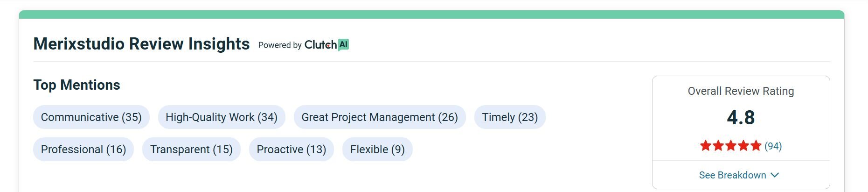Click the 4.8 overall rating score
868x192 pixels.
[x=741, y=117]
